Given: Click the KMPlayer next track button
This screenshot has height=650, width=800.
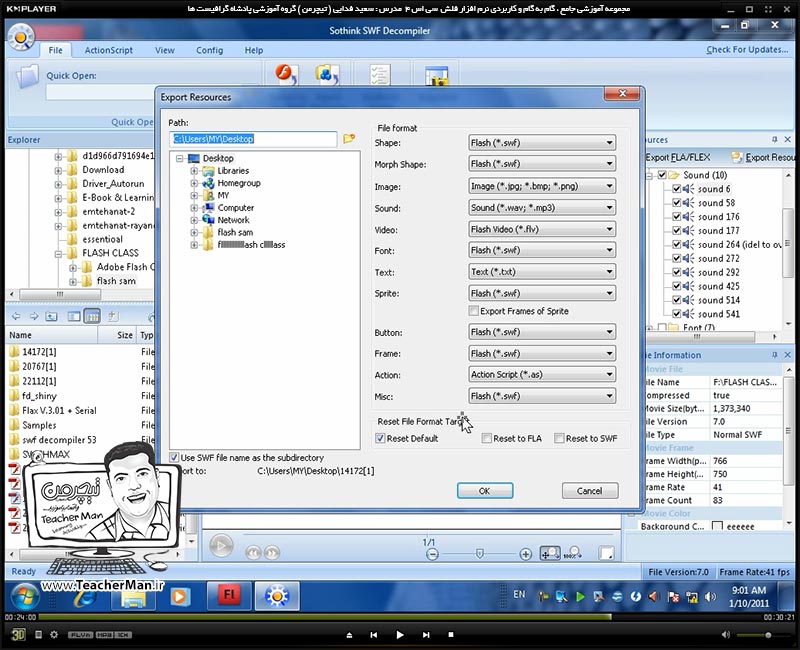Looking at the screenshot, I should pyautogui.click(x=426, y=635).
